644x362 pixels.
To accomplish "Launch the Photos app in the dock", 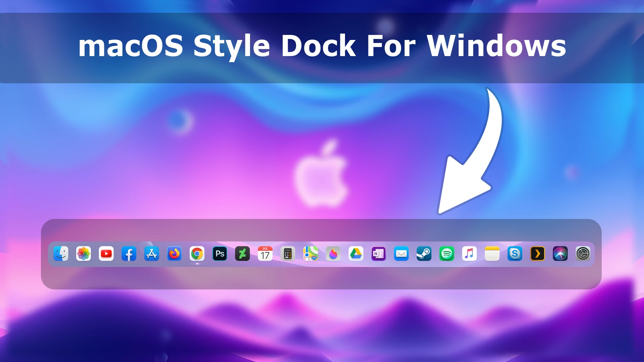I will click(x=84, y=254).
